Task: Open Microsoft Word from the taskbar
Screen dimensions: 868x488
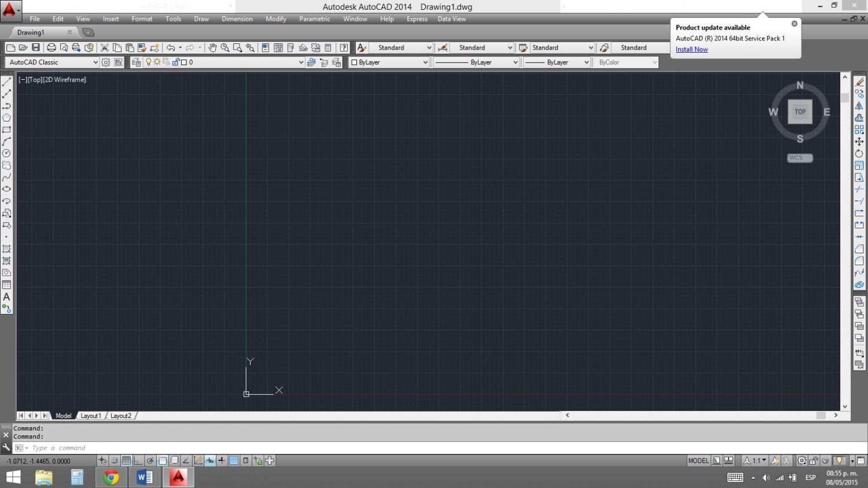Action: [x=145, y=477]
